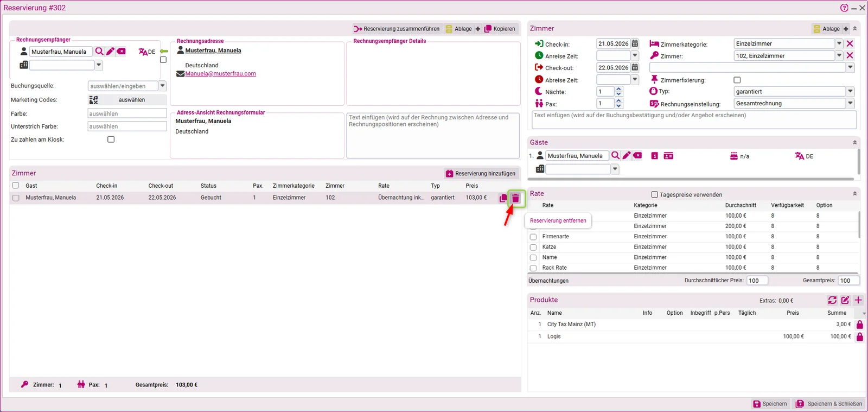Click the Speichern button
The image size is (868, 412).
[770, 404]
